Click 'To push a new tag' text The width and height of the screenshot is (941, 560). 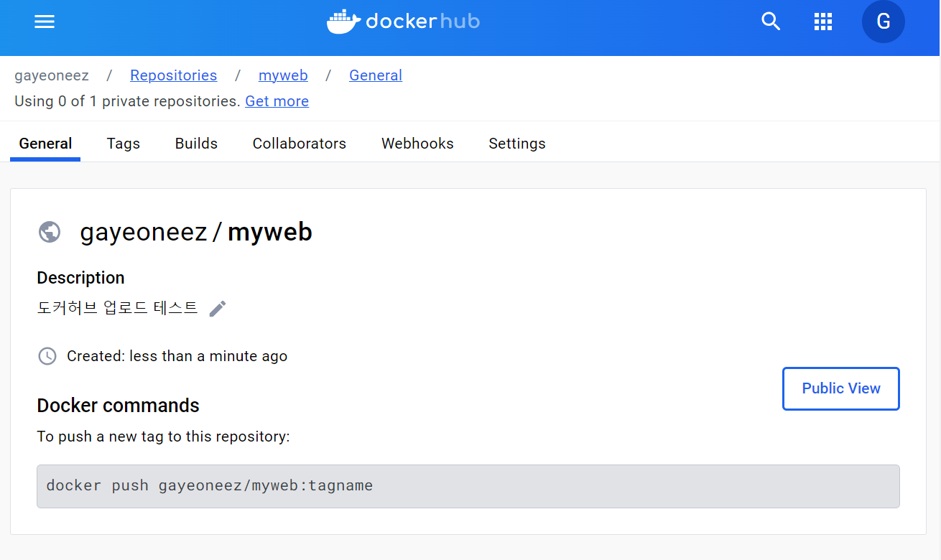click(x=163, y=437)
